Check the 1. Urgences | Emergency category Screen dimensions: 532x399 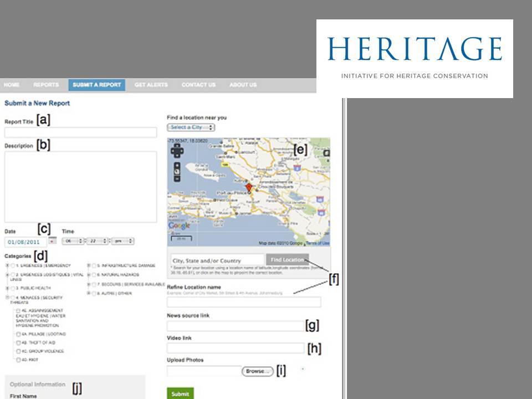click(13, 265)
